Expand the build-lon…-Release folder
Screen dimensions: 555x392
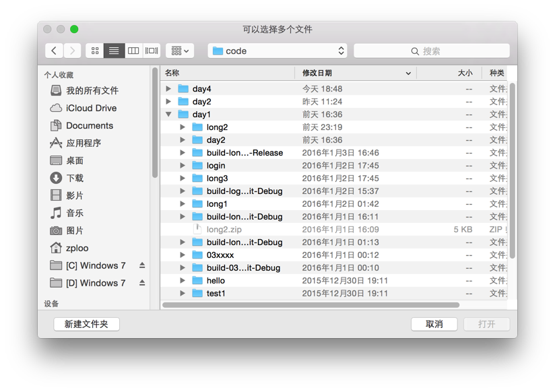click(x=183, y=153)
